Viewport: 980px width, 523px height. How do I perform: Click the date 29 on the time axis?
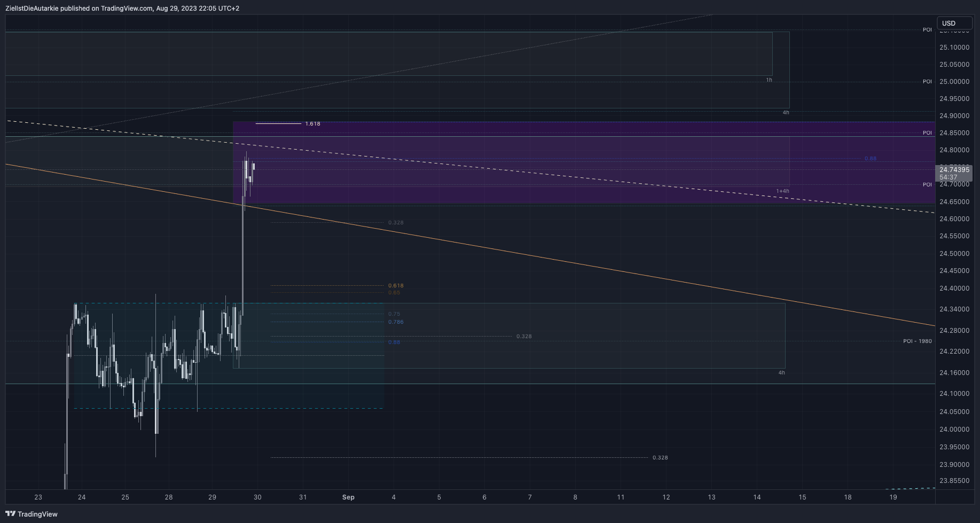tap(212, 497)
